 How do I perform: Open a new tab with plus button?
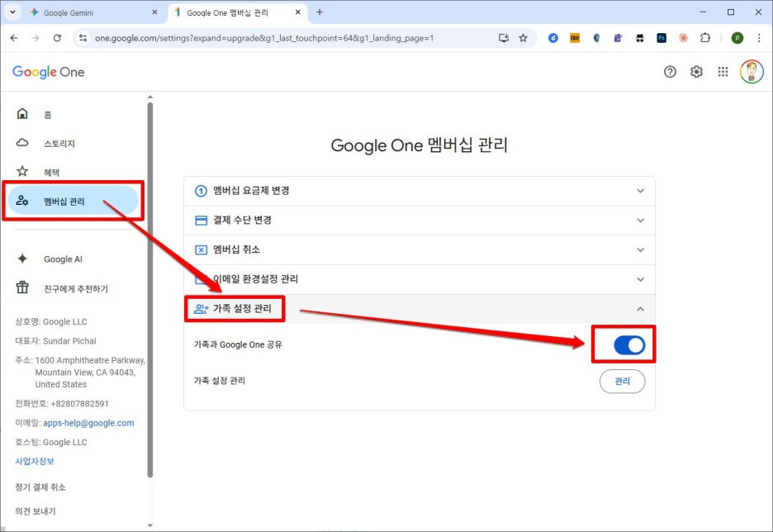click(x=320, y=12)
